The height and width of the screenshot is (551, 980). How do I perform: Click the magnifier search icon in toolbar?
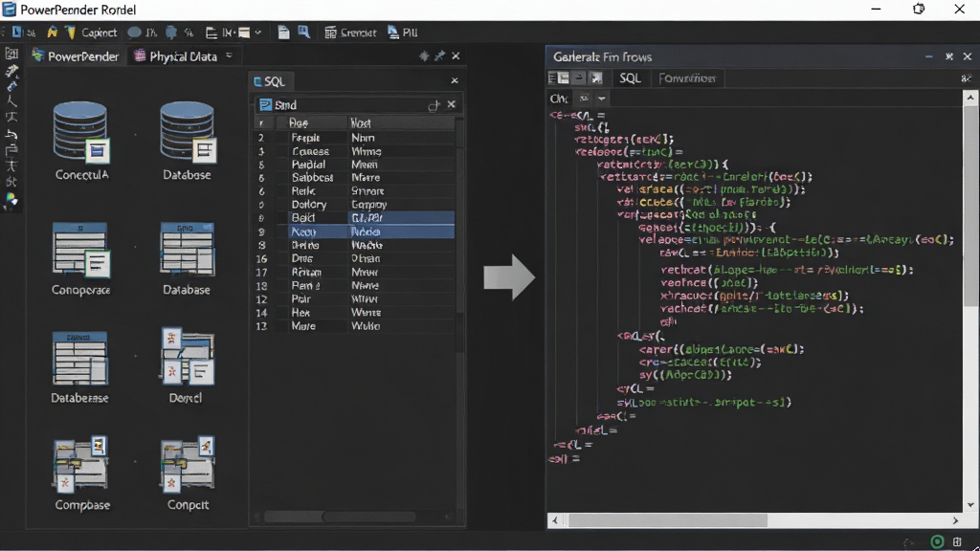(303, 33)
